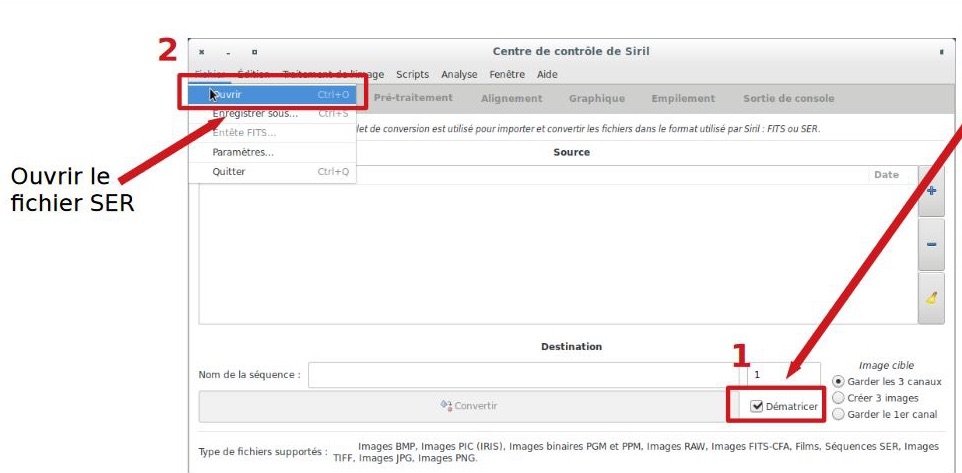This screenshot has height=473, width=962.
Task: Minimize the Siril control center window
Action: click(228, 52)
